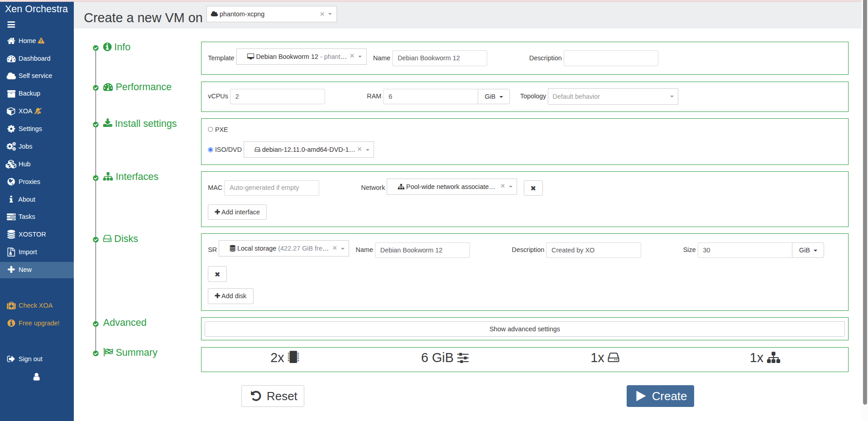Image resolution: width=868 pixels, height=421 pixels.
Task: Click the Create VM button
Action: click(x=660, y=396)
